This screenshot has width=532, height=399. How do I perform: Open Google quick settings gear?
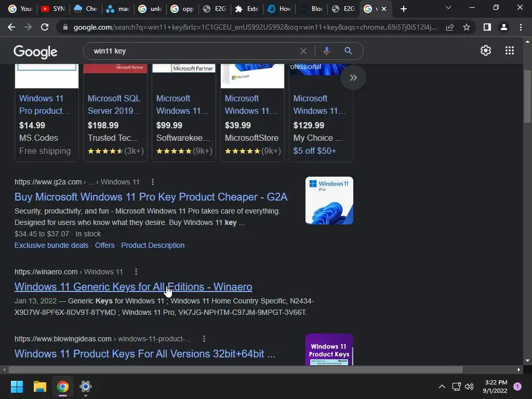(486, 50)
